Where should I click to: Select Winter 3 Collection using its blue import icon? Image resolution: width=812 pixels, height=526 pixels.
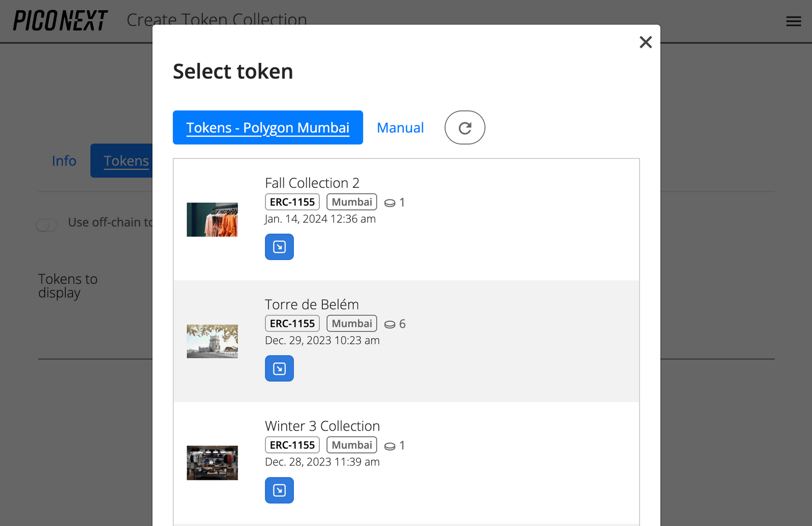(279, 490)
